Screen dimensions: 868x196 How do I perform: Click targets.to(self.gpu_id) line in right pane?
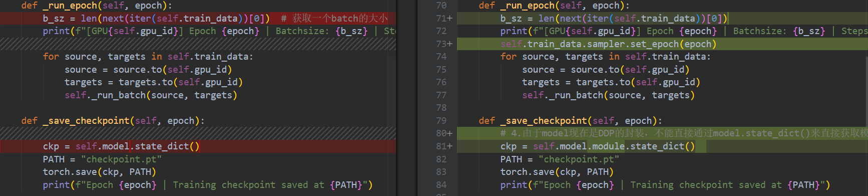[611, 82]
